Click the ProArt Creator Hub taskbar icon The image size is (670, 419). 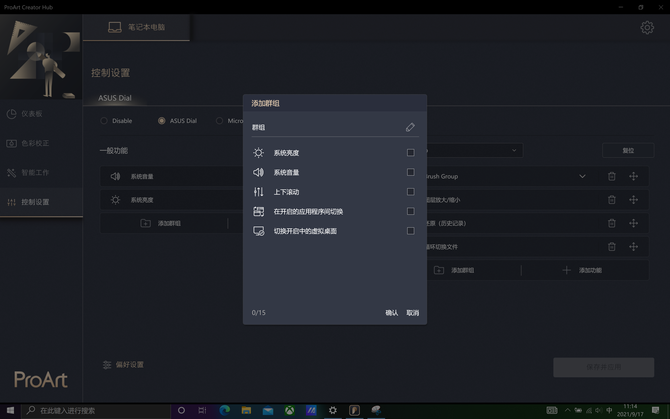pos(354,410)
